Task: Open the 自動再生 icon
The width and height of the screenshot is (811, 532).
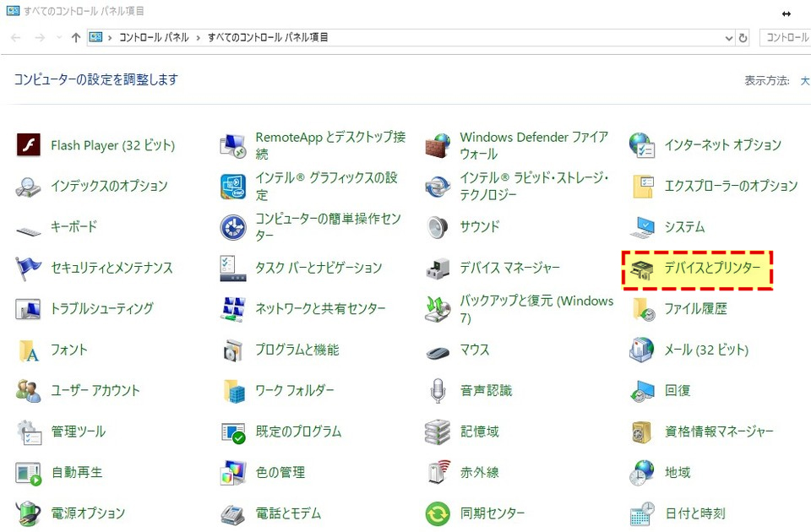Action: tap(28, 473)
